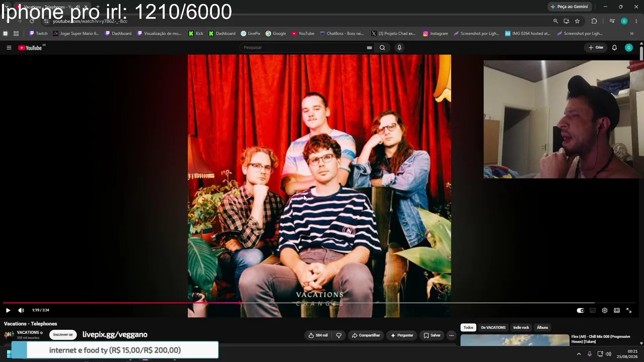The height and width of the screenshot is (362, 644).
Task: Select the Álbuns chip
Action: 542,327
